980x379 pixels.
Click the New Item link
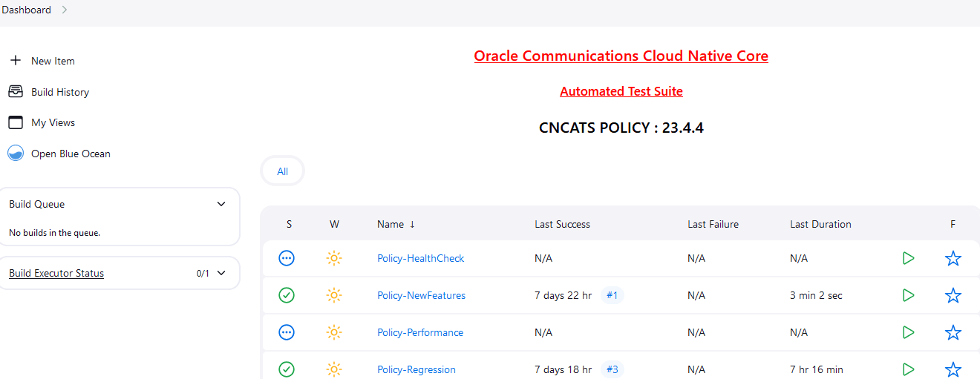click(x=53, y=61)
